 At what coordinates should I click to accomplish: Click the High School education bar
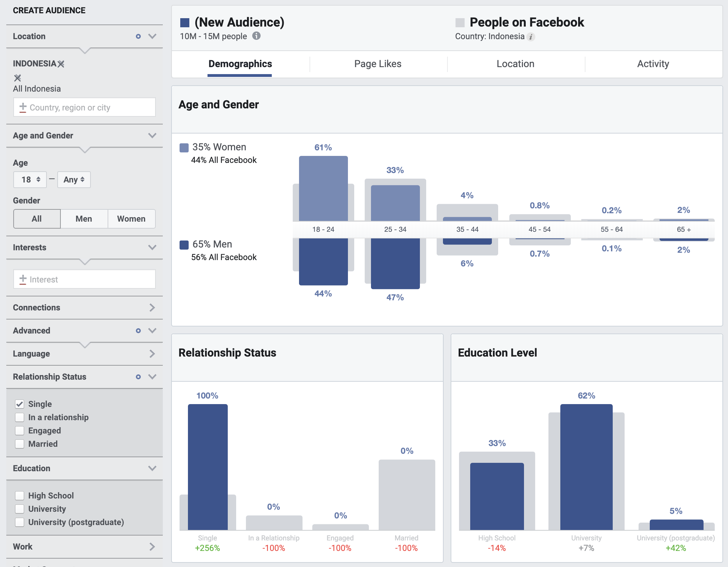[497, 496]
